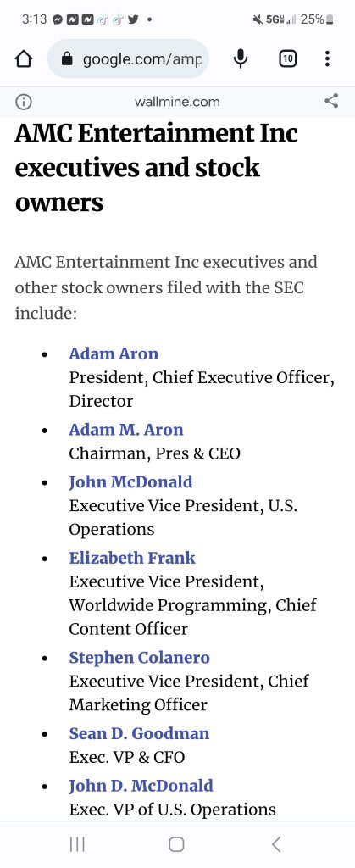The width and height of the screenshot is (355, 868).
Task: Open Chrome's three-dot overflow menu
Action: (x=327, y=58)
